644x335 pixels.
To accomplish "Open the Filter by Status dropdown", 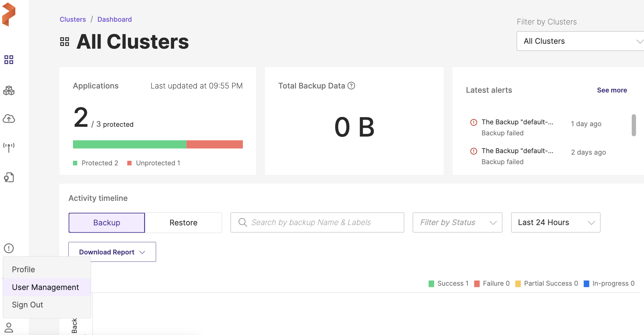I will tap(457, 223).
